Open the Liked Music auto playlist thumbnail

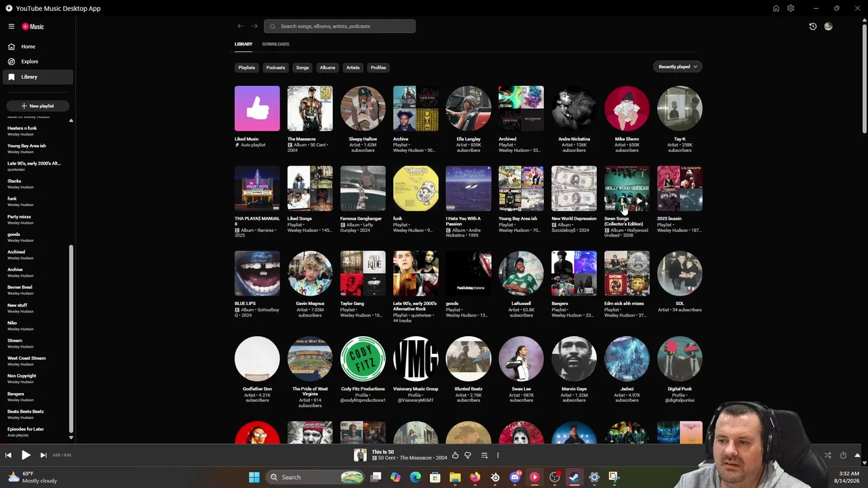pyautogui.click(x=257, y=108)
